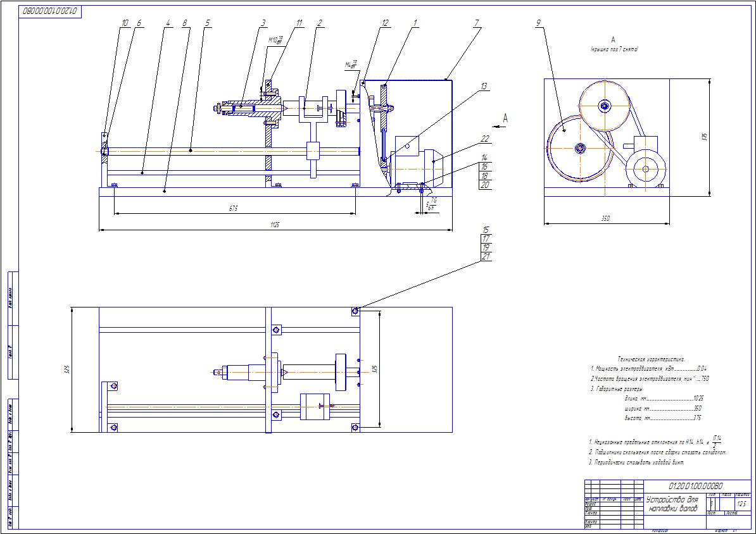The image size is (756, 534).
Task: Select designation "01.20.01.00.000ВО" in the title block
Action: pyautogui.click(x=695, y=486)
